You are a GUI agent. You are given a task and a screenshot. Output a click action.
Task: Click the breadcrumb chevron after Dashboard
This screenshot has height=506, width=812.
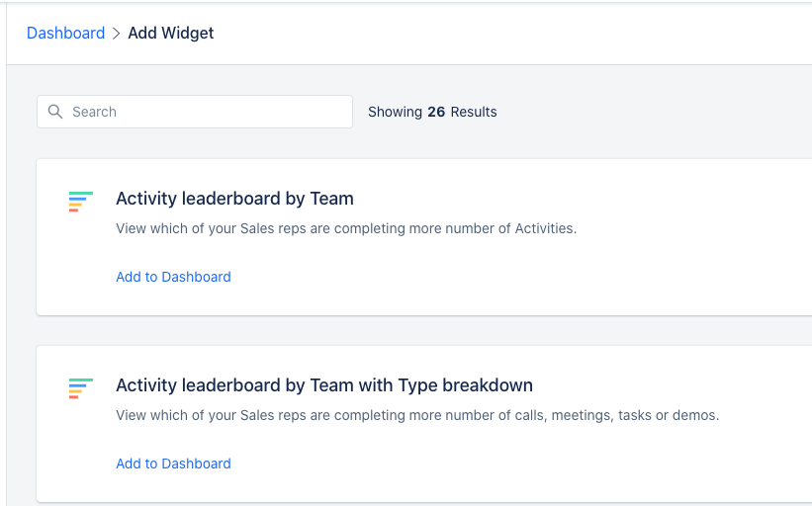117,34
